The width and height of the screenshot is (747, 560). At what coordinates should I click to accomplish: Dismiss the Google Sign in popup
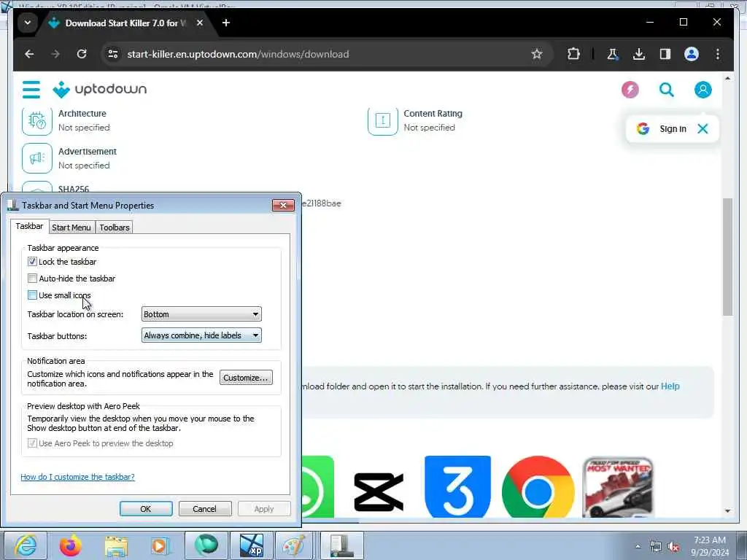(x=703, y=128)
